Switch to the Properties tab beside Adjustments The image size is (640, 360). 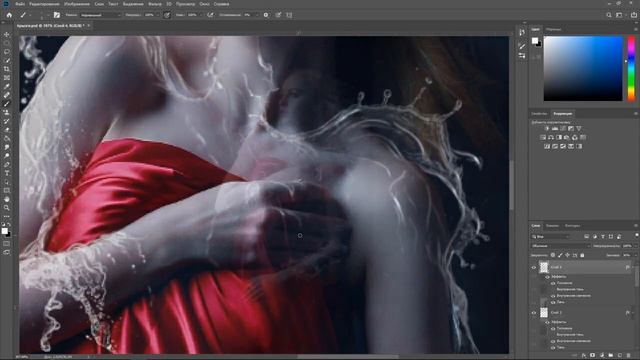tap(539, 114)
